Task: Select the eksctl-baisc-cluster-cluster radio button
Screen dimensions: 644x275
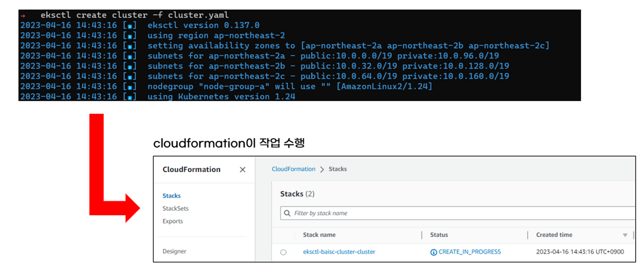Action: click(283, 252)
